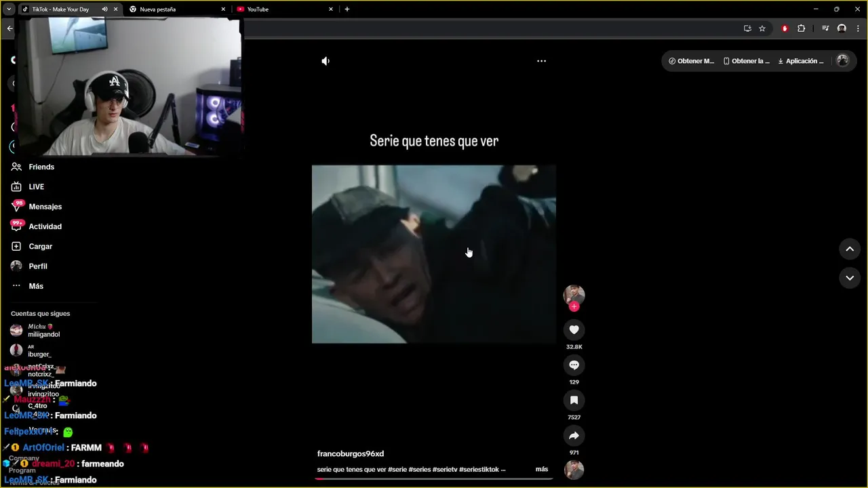Like the video with the heart icon
Viewport: 868px width, 488px height.
(574, 329)
